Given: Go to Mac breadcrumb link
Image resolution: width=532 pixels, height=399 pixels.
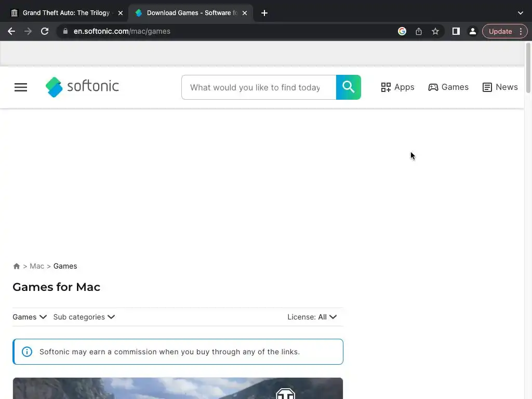Looking at the screenshot, I should tap(37, 266).
